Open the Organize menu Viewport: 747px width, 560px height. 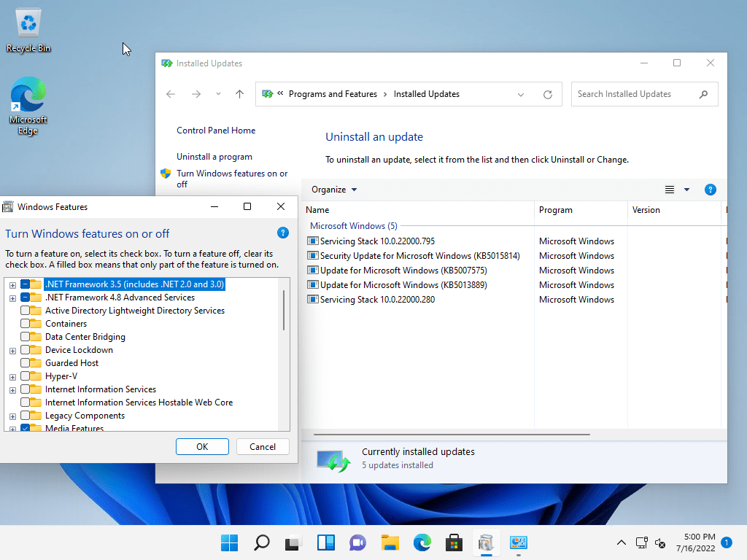point(334,190)
